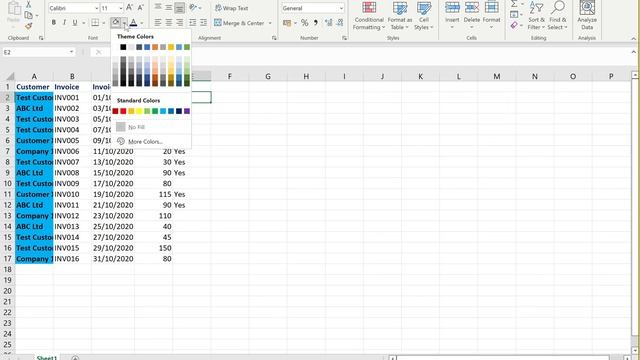Open the Conditional Formatting menu

click(x=369, y=16)
